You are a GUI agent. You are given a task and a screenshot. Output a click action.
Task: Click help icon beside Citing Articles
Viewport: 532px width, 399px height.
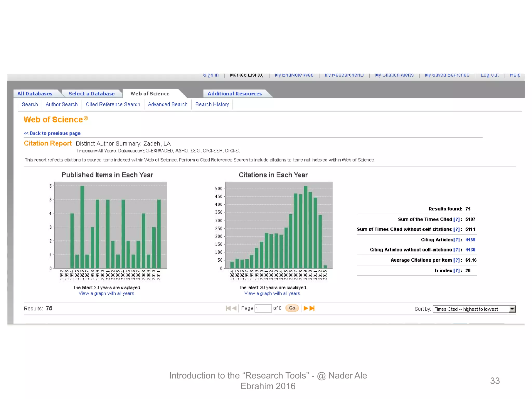456,240
